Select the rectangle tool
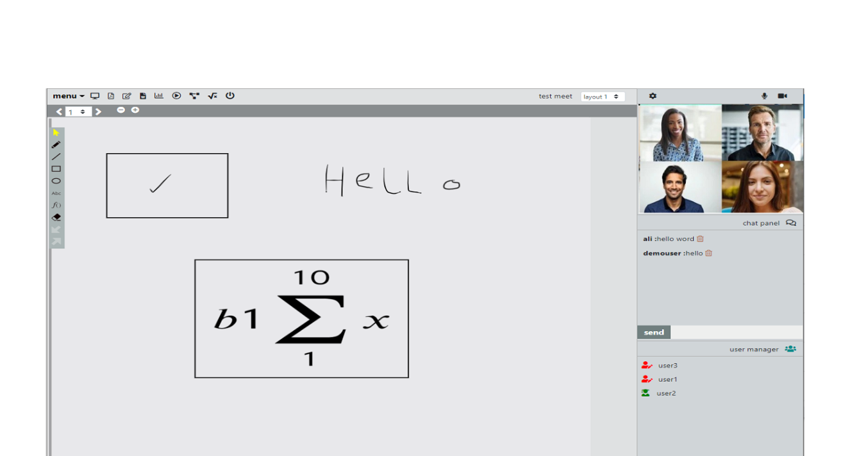This screenshot has height=456, width=868. 56,169
